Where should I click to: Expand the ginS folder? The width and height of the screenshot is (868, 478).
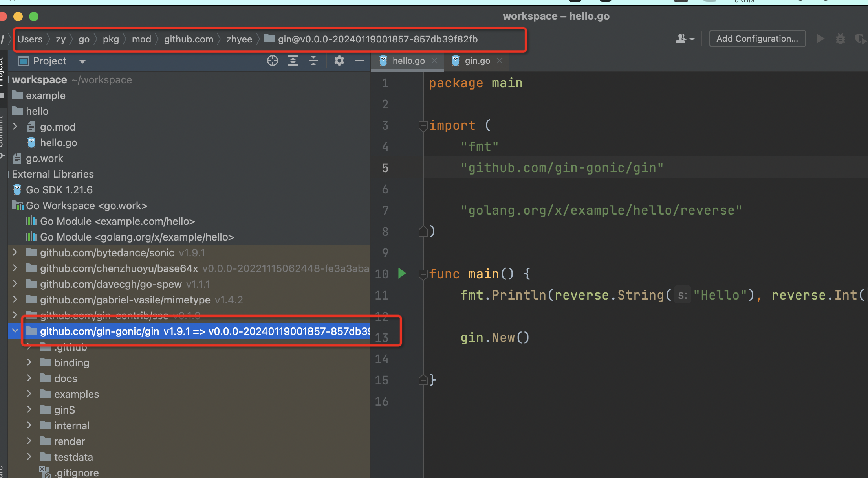pyautogui.click(x=29, y=410)
